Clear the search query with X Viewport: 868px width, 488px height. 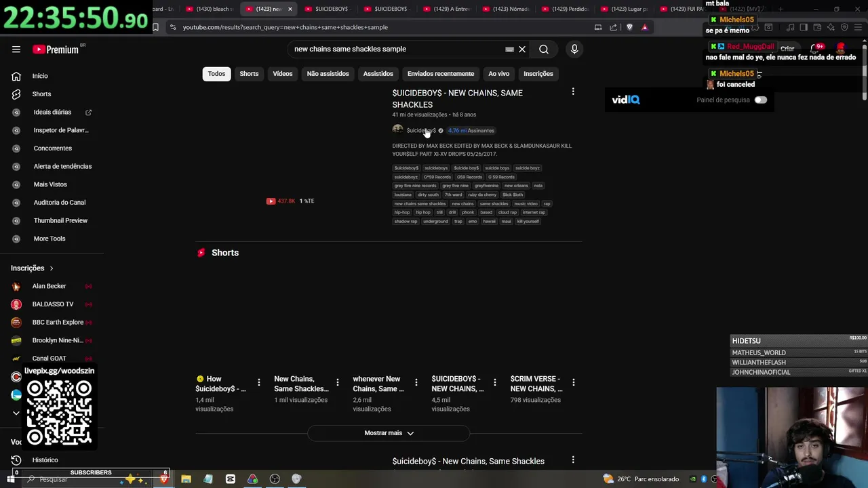tap(522, 49)
